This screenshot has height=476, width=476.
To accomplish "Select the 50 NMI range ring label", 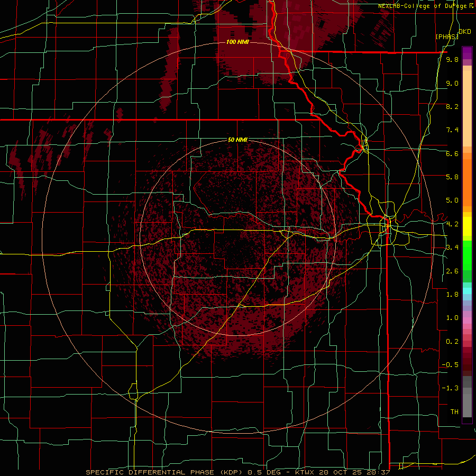I will [x=237, y=140].
